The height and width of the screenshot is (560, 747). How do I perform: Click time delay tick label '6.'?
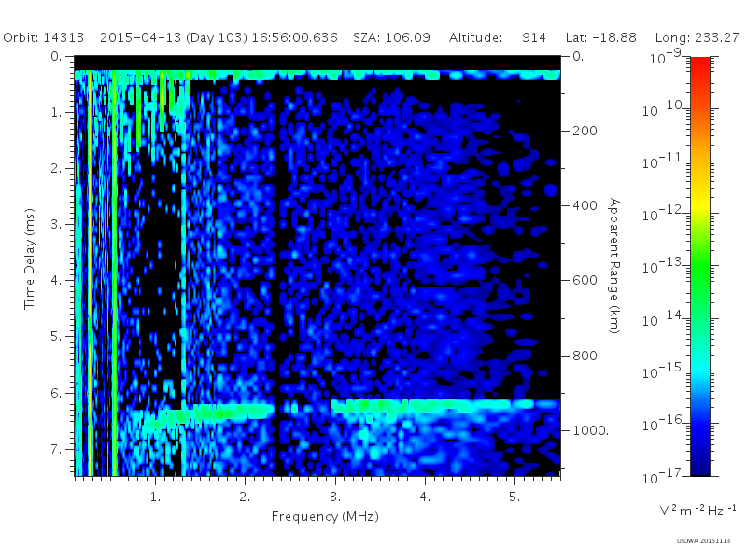57,393
